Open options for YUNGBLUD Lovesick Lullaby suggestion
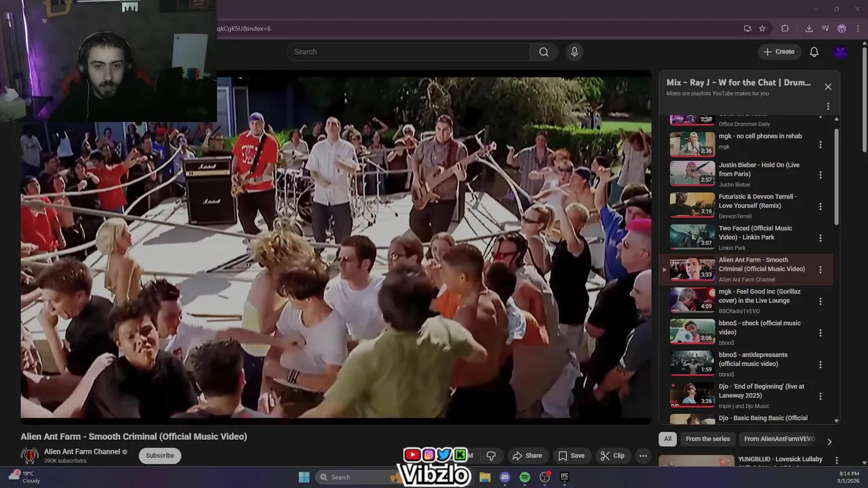868x488 pixels. [x=836, y=460]
